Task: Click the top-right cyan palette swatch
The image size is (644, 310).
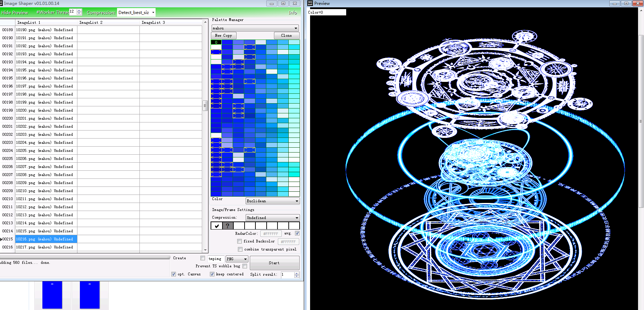Action: 294,42
